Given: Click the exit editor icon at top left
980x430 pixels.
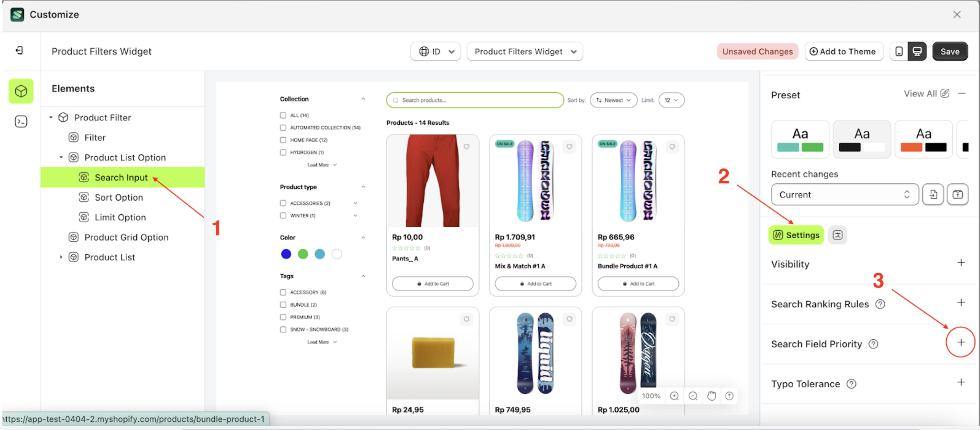Looking at the screenshot, I should pyautogui.click(x=19, y=50).
